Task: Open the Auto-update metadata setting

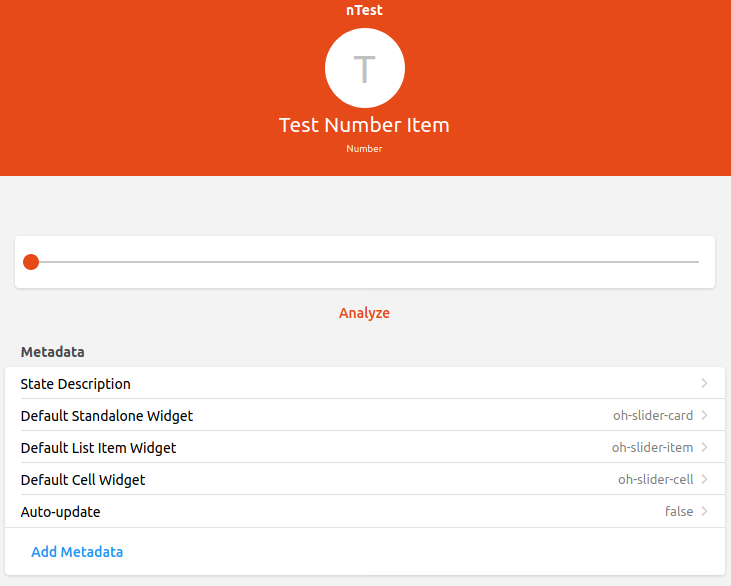Action: click(61, 512)
